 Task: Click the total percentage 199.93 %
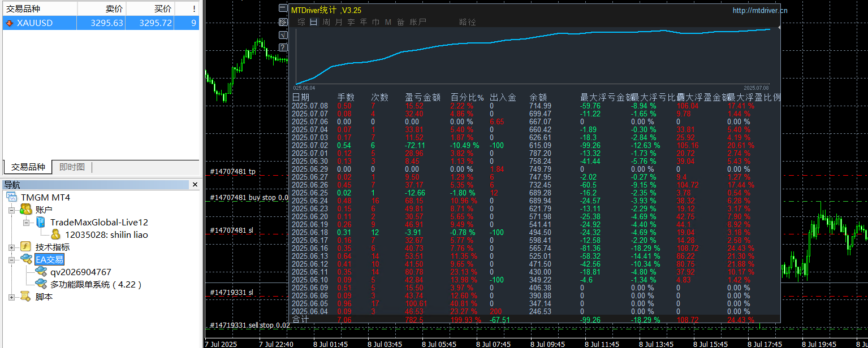466,320
